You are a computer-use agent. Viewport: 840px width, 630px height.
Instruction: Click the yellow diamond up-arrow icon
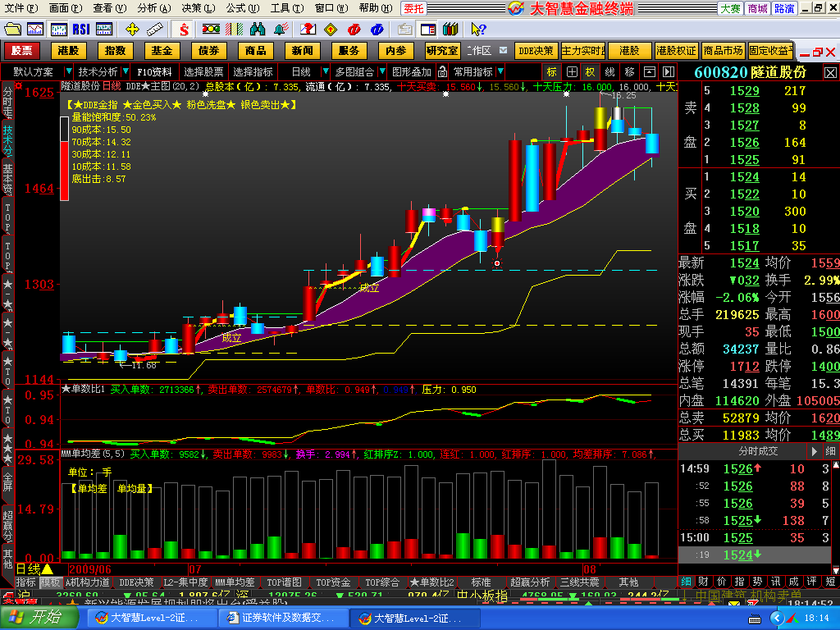click(x=331, y=29)
